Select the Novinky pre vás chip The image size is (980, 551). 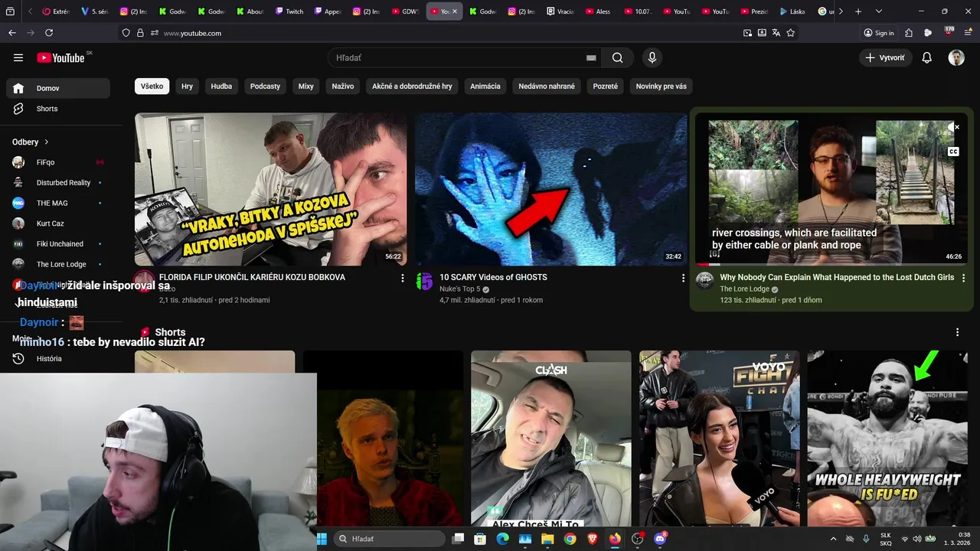661,86
